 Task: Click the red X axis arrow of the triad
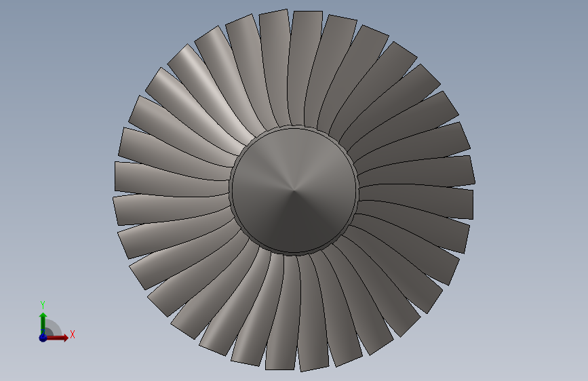(57, 338)
